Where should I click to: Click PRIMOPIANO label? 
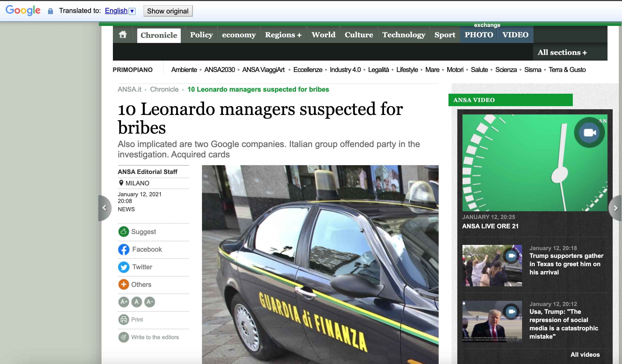tap(133, 70)
